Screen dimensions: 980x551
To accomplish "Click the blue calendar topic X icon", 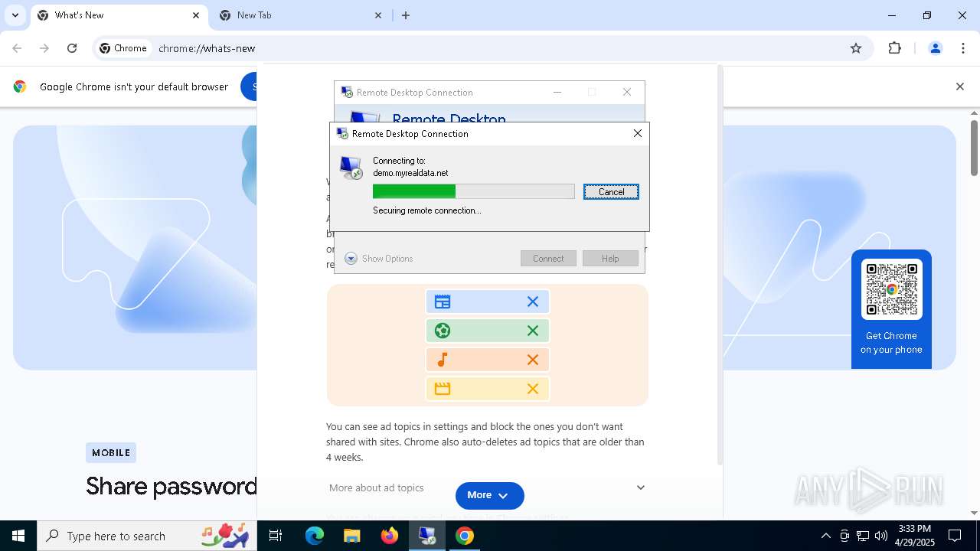I will click(533, 302).
